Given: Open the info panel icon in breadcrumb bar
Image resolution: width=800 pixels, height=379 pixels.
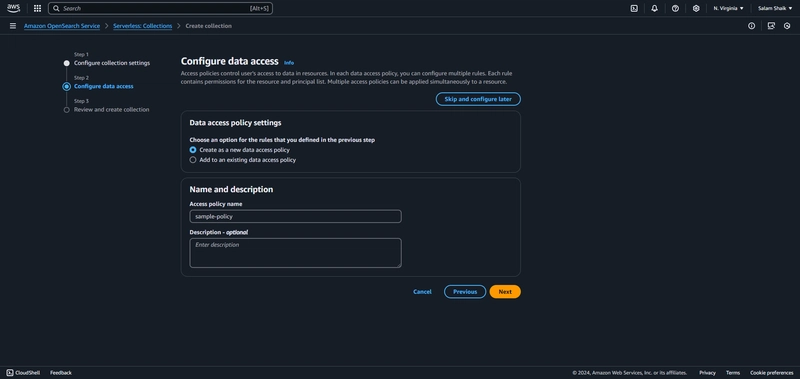Looking at the screenshot, I should point(752,26).
